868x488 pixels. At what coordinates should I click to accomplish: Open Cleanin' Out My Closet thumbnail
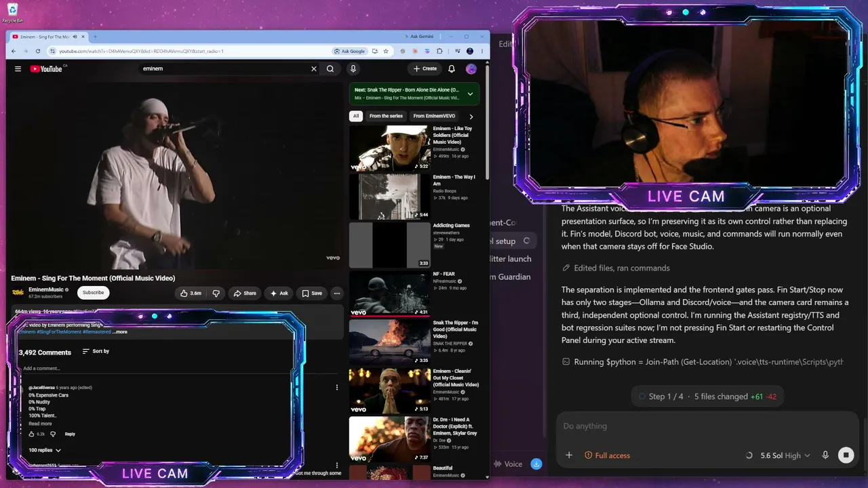(x=389, y=390)
